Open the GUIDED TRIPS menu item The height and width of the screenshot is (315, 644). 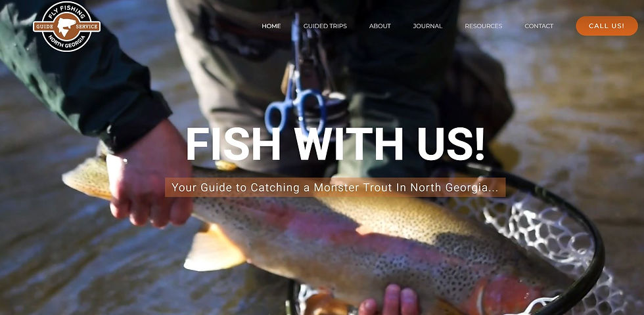tap(325, 26)
